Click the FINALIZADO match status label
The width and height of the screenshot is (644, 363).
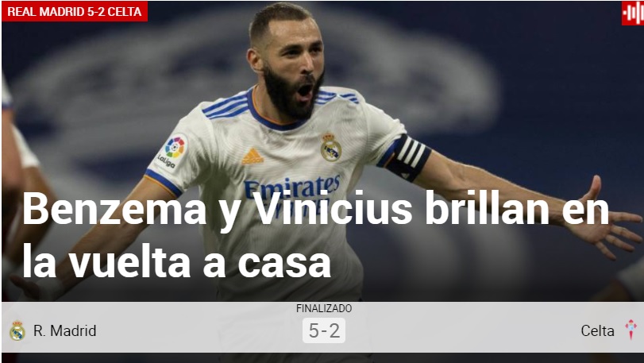(x=324, y=308)
